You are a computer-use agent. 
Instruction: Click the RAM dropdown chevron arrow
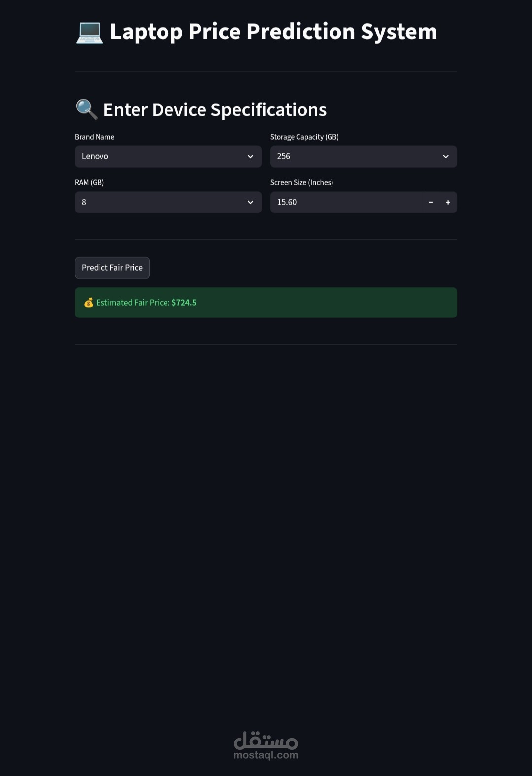250,202
